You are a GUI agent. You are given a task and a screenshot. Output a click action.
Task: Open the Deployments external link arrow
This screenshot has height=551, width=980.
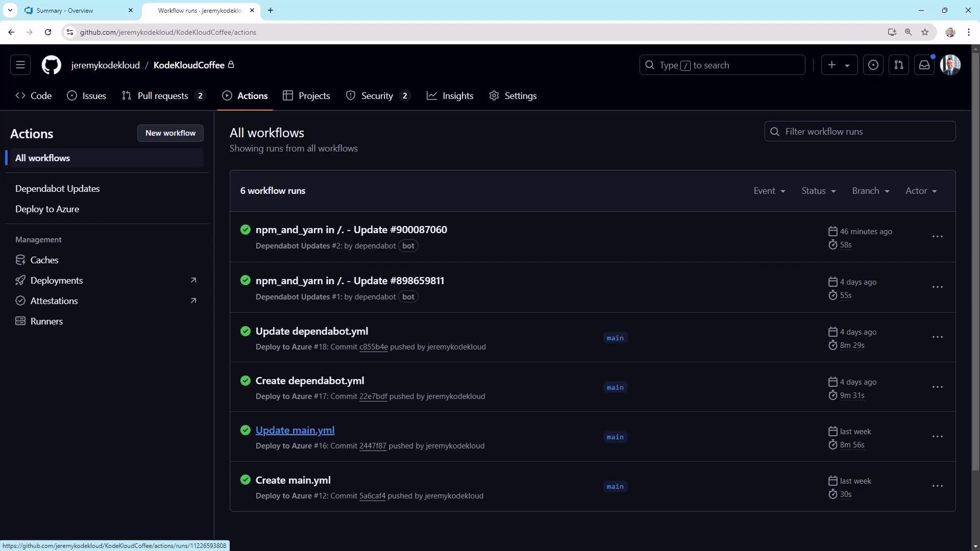point(193,280)
